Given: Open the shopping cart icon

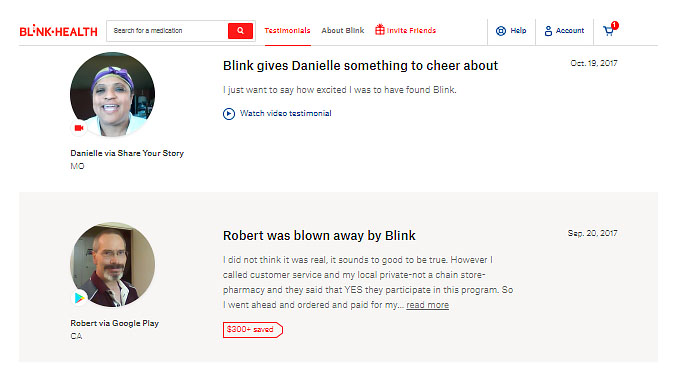Looking at the screenshot, I should coord(609,30).
